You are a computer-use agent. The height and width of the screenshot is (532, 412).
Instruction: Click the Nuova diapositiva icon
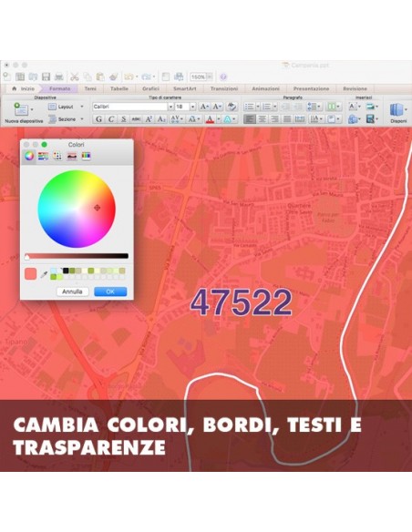pyautogui.click(x=21, y=109)
